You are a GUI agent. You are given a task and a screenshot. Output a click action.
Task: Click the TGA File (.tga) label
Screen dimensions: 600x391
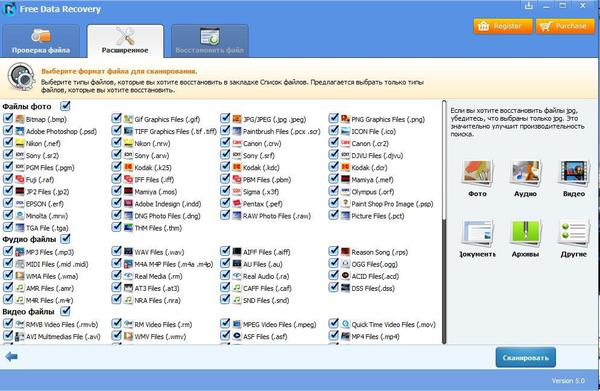coord(47,228)
